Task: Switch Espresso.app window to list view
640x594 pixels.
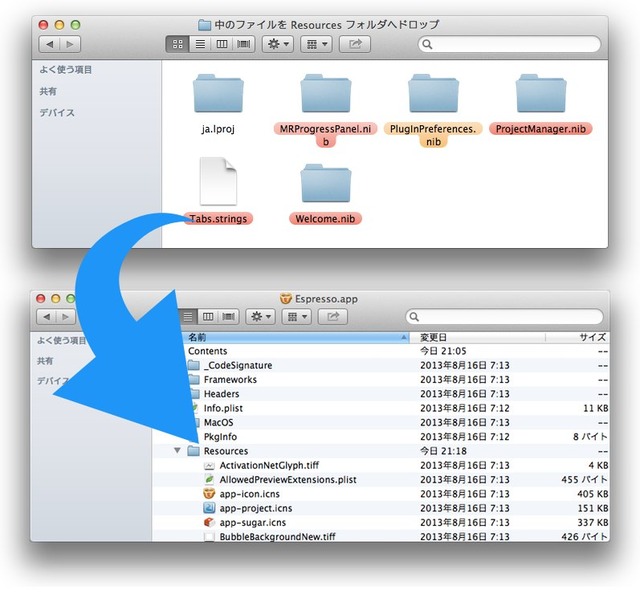Action: 188,317
